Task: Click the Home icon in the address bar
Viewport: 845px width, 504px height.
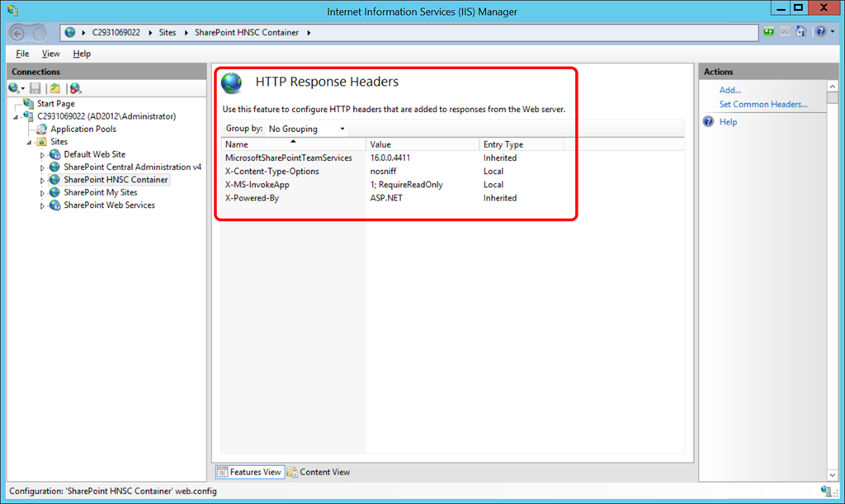Action: pyautogui.click(x=800, y=32)
